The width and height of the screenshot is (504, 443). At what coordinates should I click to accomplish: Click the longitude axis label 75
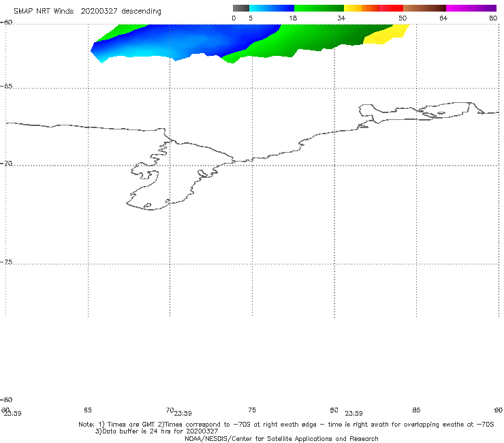tap(252, 410)
